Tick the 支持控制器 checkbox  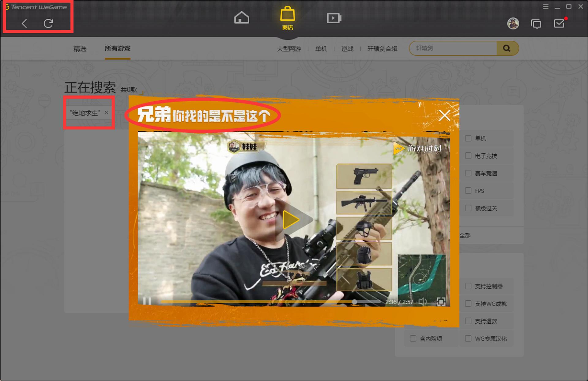tap(468, 286)
